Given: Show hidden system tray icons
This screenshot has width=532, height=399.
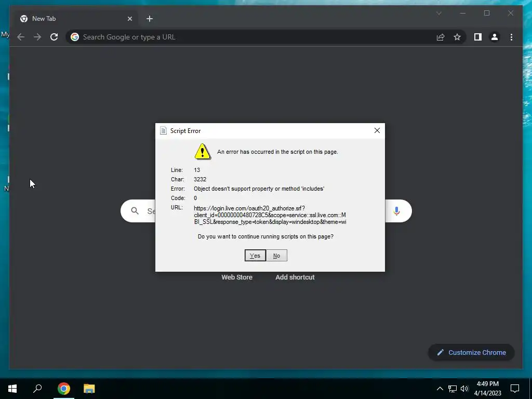Looking at the screenshot, I should tap(440, 389).
